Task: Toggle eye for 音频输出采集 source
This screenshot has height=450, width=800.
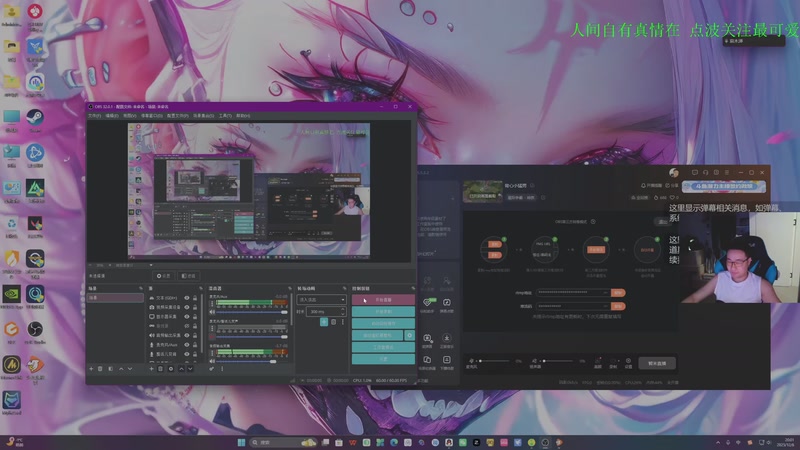Action: click(x=187, y=335)
